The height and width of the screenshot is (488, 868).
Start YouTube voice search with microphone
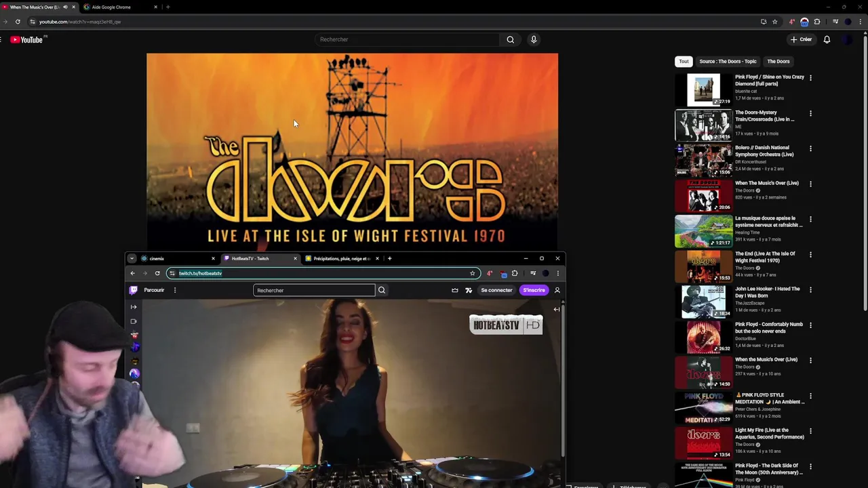pos(534,39)
